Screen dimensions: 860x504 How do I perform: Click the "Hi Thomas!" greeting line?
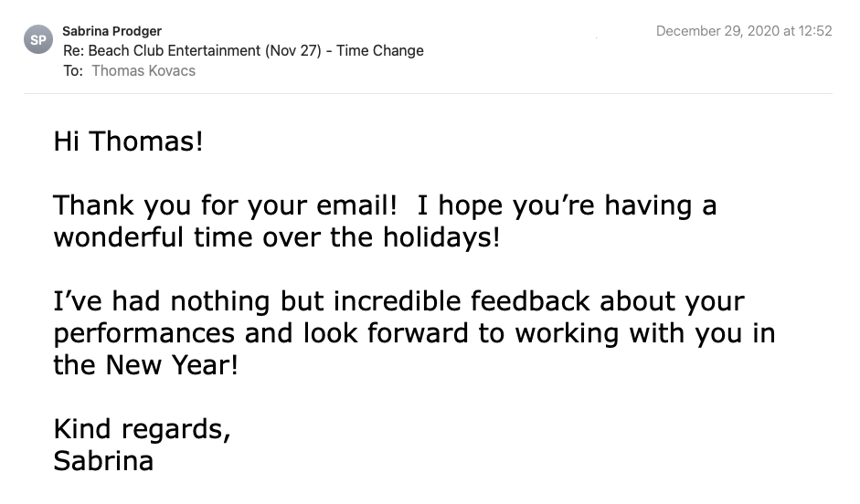(128, 142)
